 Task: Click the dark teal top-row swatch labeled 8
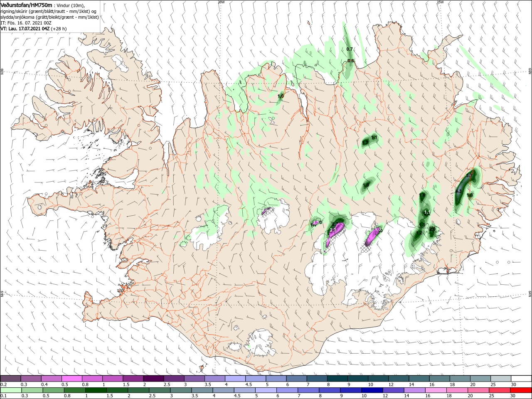point(337,379)
